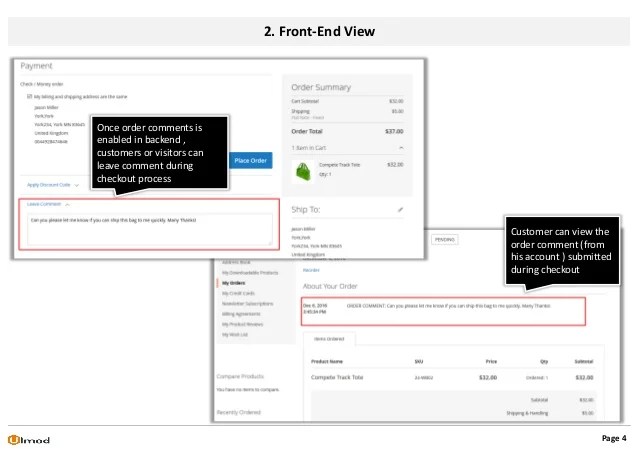Click inside the order comment text area
Image resolution: width=638 pixels, height=451 pixels.
(149, 229)
